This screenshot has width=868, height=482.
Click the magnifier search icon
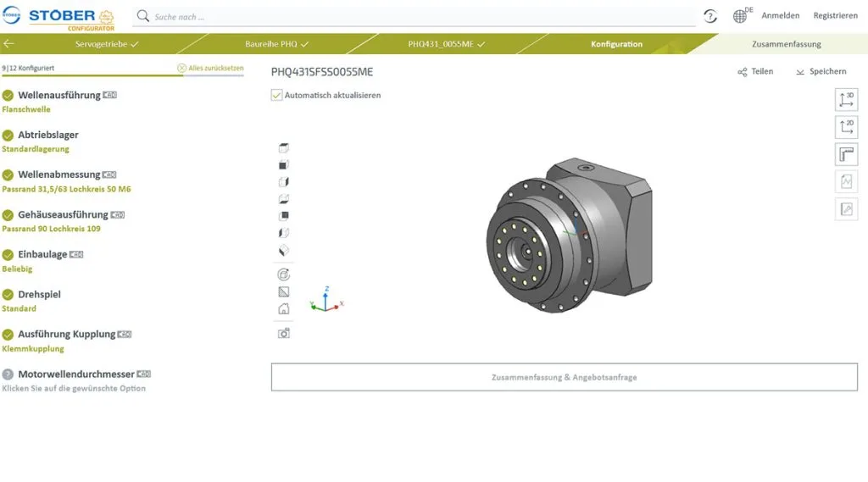click(142, 16)
